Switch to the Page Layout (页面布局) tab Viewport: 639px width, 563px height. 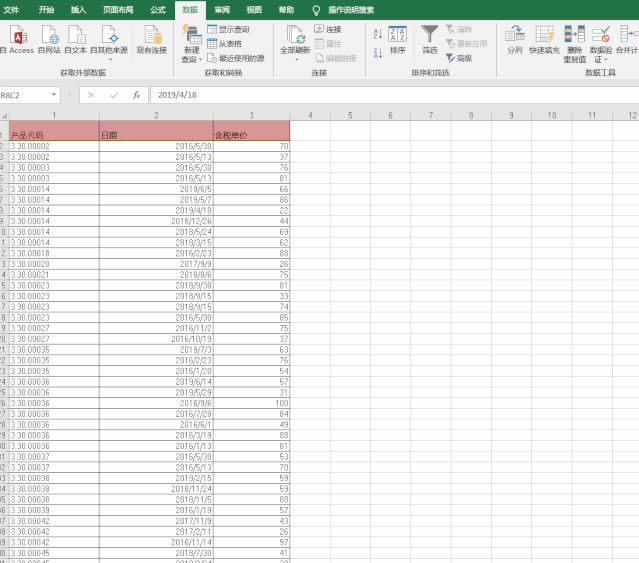click(118, 10)
